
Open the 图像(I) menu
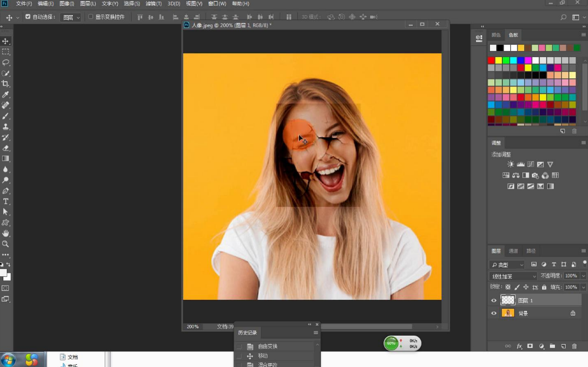point(67,4)
